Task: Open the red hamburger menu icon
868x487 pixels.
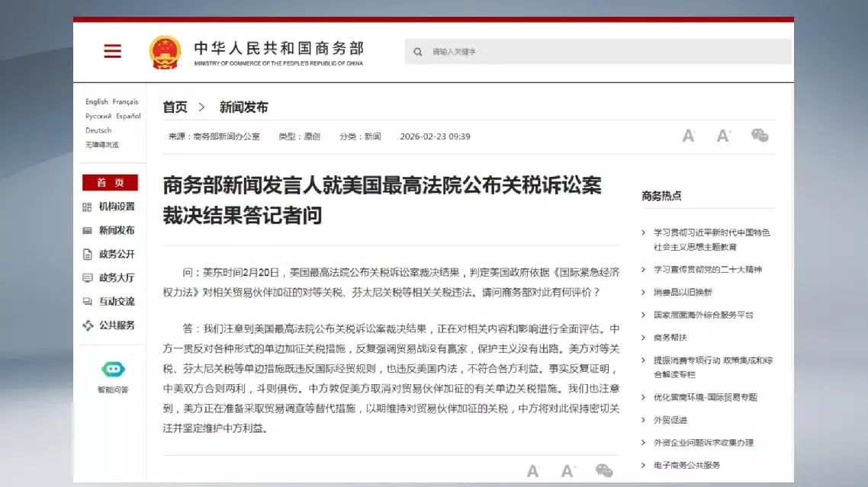Action: 112,51
